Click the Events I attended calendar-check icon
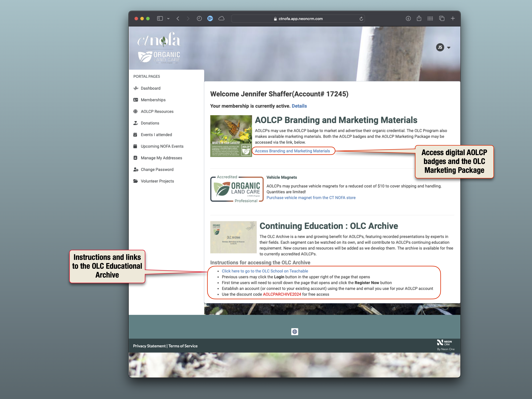 click(x=135, y=135)
